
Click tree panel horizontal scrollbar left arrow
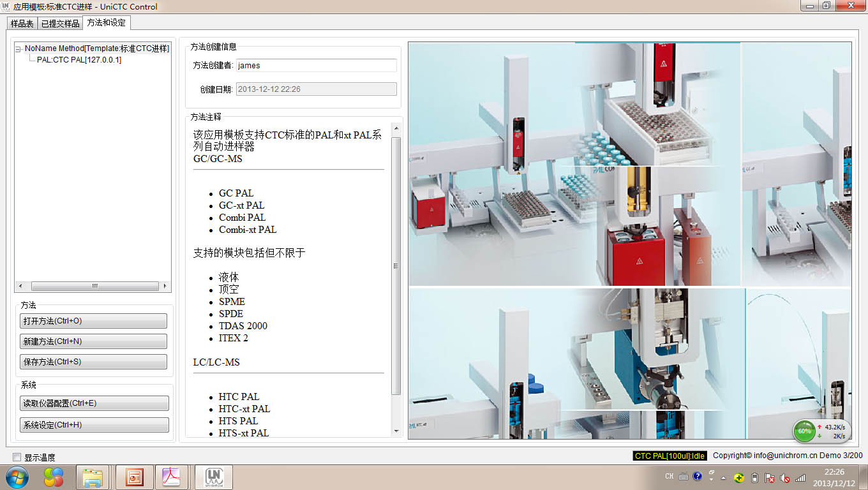pos(20,286)
